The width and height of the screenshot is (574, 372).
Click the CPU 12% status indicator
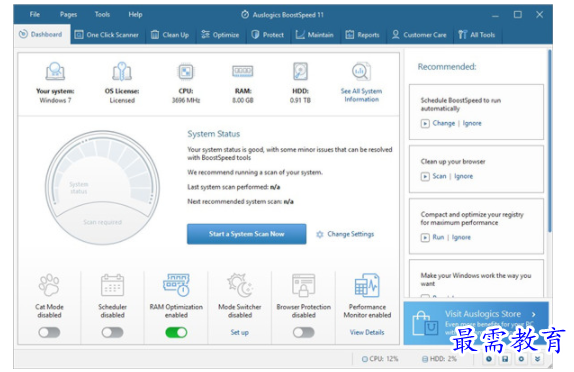tap(380, 359)
